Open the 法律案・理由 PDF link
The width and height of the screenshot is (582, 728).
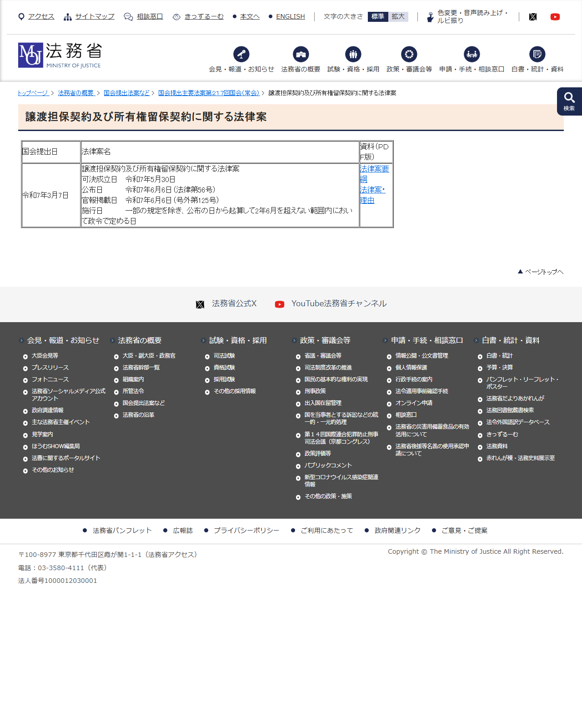click(372, 195)
